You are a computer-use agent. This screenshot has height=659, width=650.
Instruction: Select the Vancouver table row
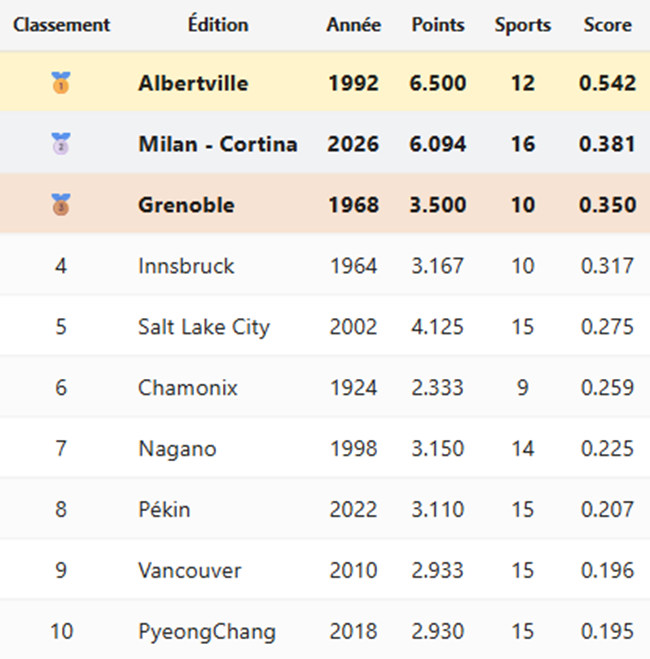[x=190, y=571]
